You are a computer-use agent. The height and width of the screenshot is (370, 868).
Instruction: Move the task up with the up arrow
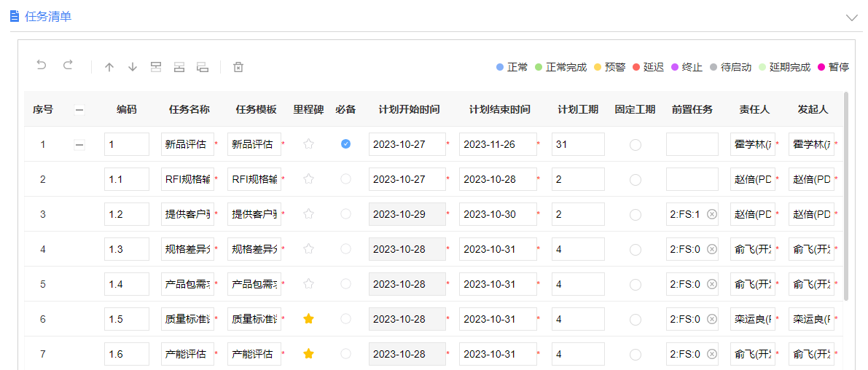tap(109, 67)
